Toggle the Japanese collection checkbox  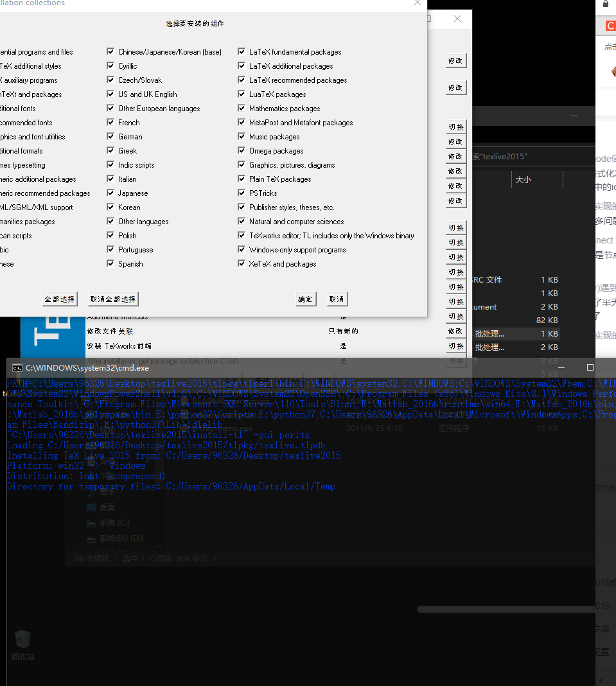click(110, 193)
